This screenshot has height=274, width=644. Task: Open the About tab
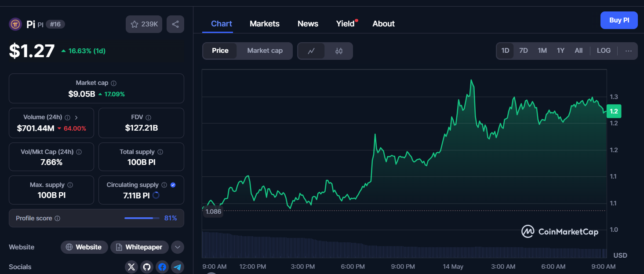383,24
